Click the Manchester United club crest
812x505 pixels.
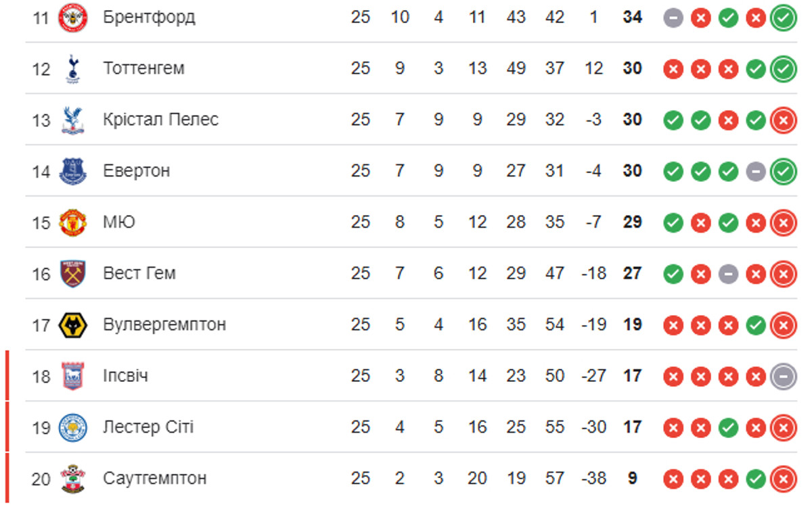72,222
